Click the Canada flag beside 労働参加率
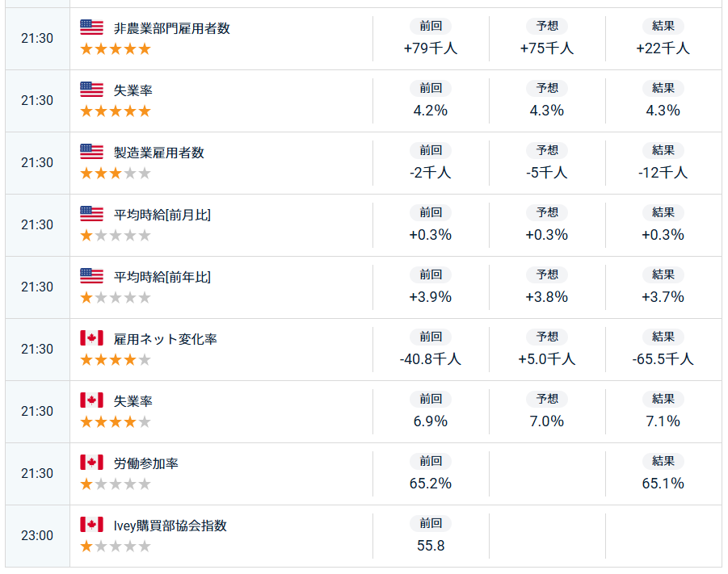728x574 pixels. pyautogui.click(x=91, y=463)
